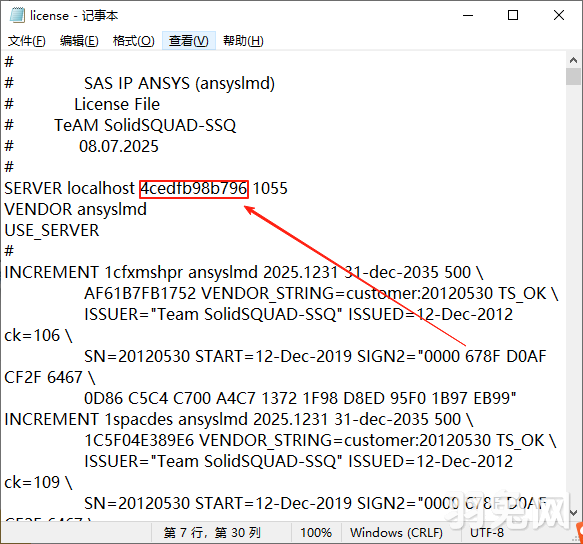
Task: Click the key AF61B7FB1752
Action: tap(140, 294)
